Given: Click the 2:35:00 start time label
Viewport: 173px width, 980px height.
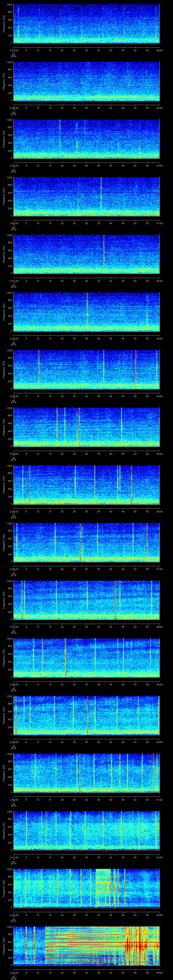Looking at the screenshot, I should click(14, 512).
